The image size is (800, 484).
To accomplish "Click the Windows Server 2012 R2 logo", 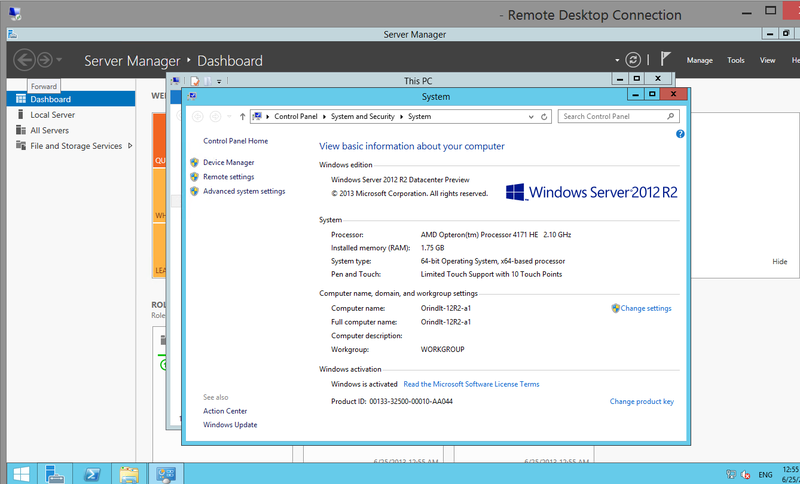I will pos(591,192).
